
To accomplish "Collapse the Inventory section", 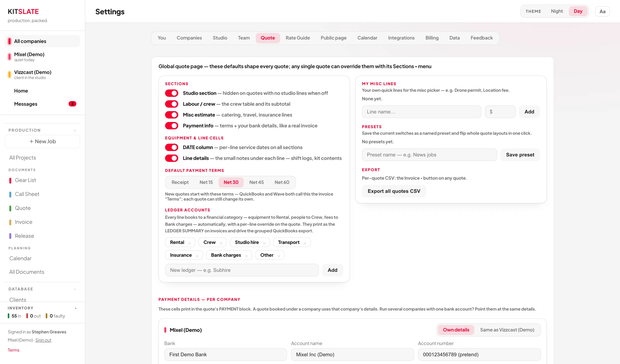I will [x=76, y=308].
